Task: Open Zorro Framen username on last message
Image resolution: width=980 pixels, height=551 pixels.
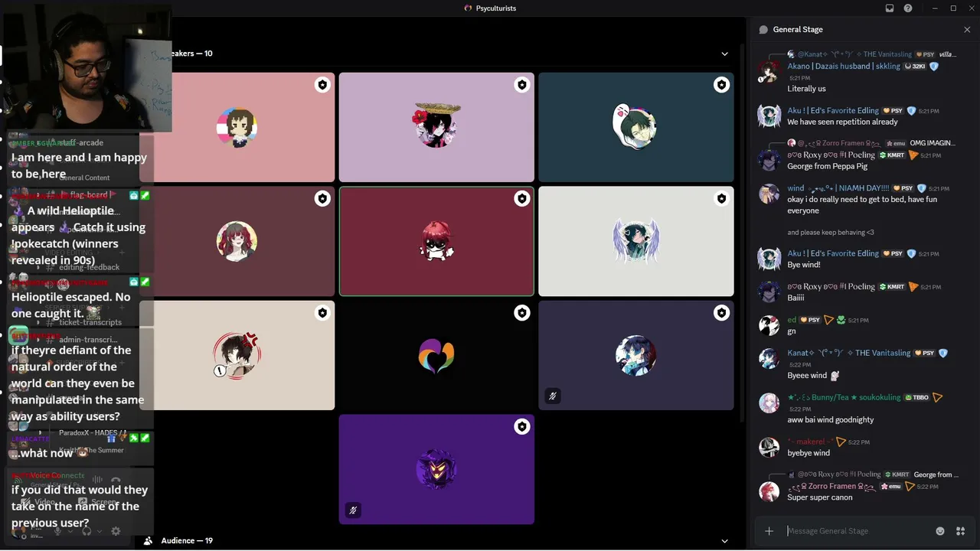Action: point(832,486)
